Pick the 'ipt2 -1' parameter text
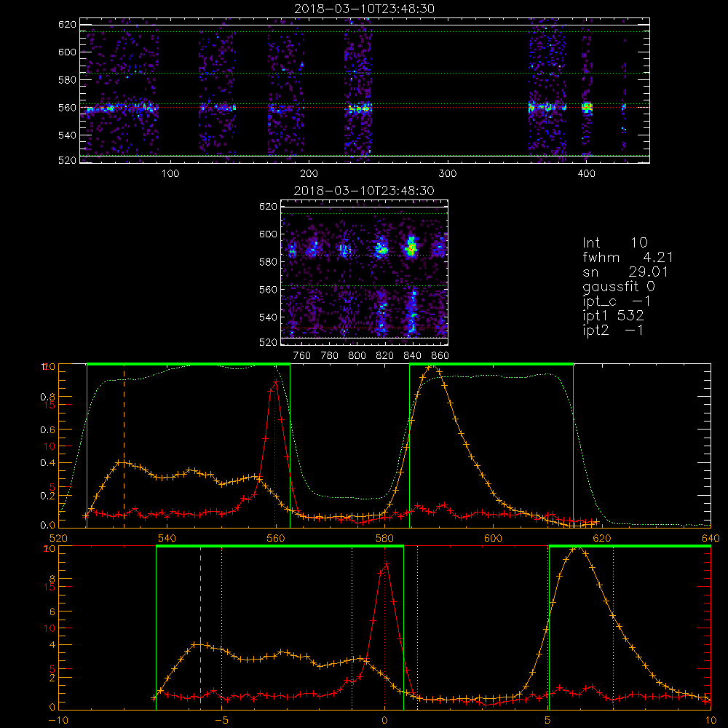728x728 pixels. pos(613,330)
